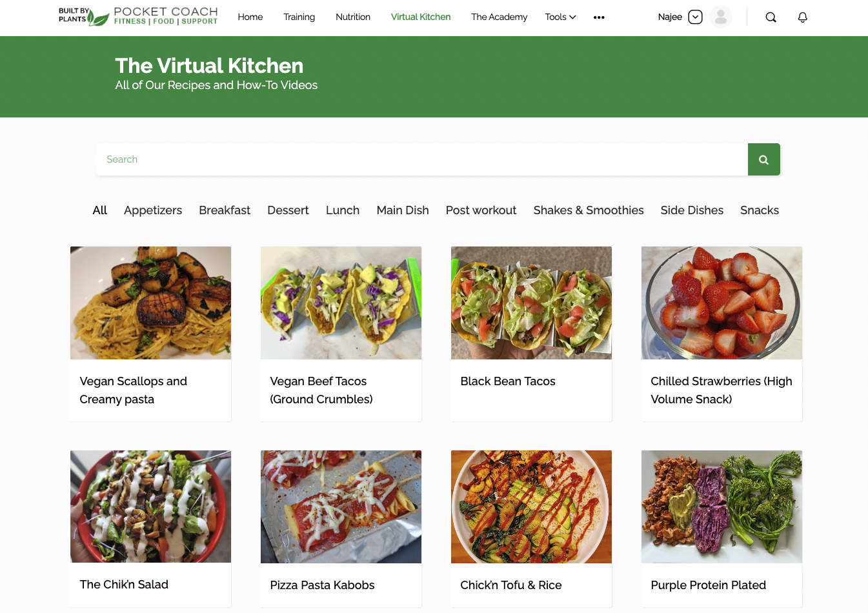
Task: Show the Post workout recipes
Action: 481,210
